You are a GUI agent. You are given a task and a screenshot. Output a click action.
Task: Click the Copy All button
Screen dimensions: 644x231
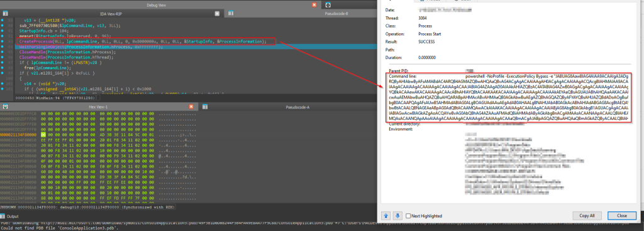click(587, 215)
